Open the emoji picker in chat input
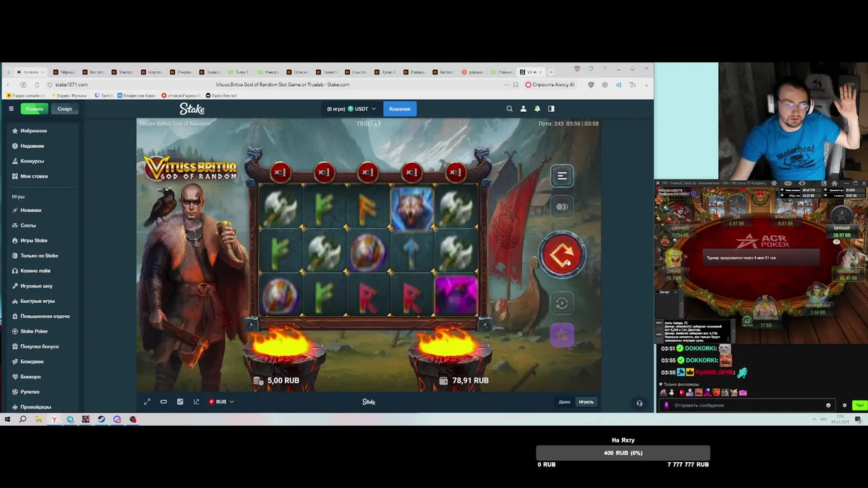The image size is (868, 488). pos(828,405)
